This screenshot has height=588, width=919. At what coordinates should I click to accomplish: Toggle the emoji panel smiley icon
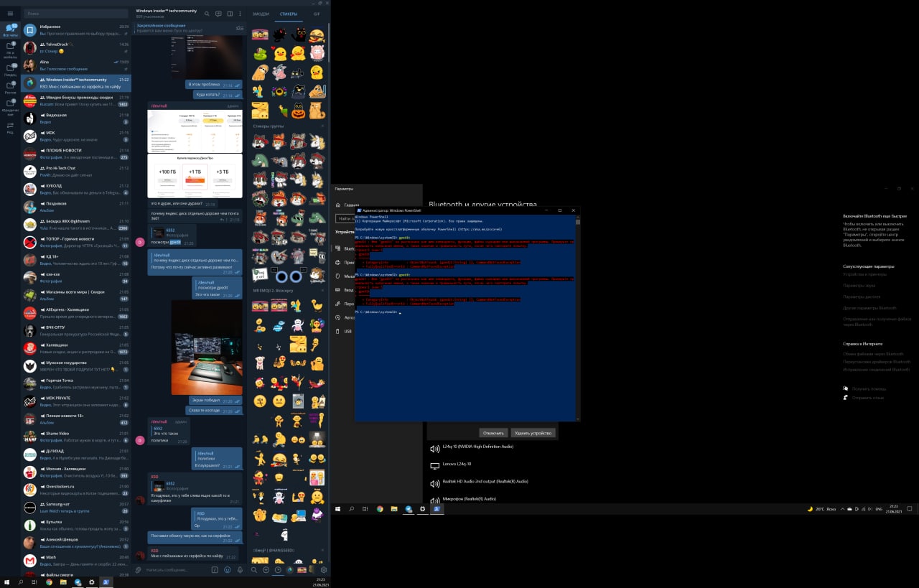[227, 569]
